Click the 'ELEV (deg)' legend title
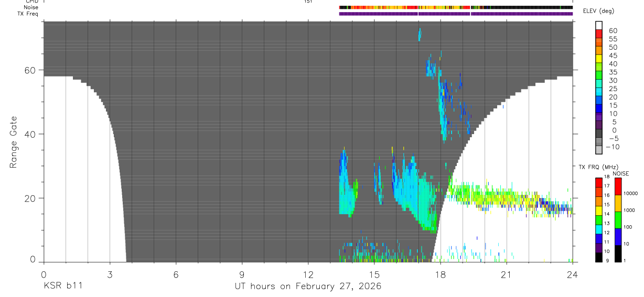Image resolution: width=644 pixels, height=297 pixels. pyautogui.click(x=598, y=11)
